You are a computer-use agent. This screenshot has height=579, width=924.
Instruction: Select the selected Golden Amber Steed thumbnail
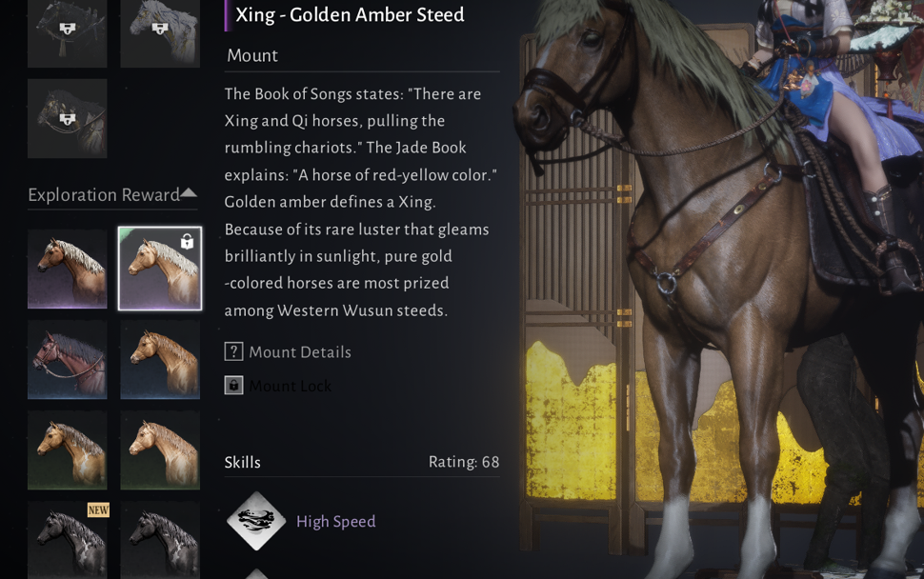click(160, 269)
